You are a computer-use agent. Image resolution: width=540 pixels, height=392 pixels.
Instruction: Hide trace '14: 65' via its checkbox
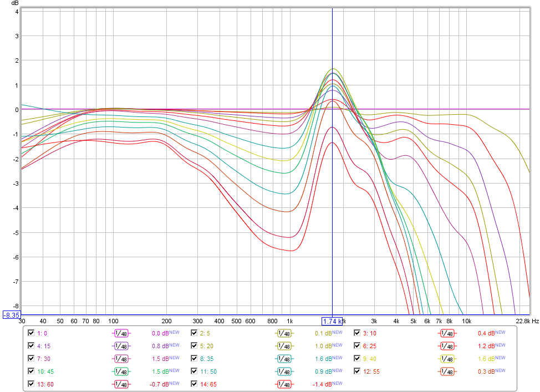[194, 384]
